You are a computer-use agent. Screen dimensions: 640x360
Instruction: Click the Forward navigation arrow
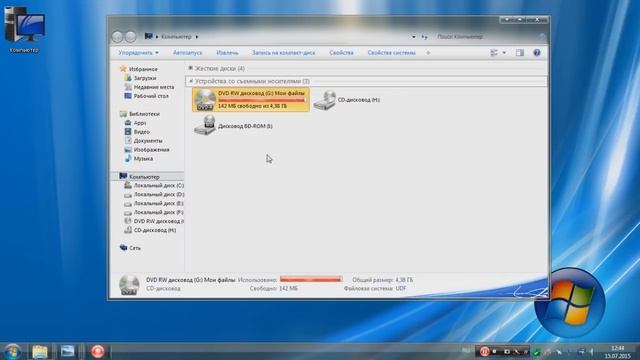click(x=131, y=37)
